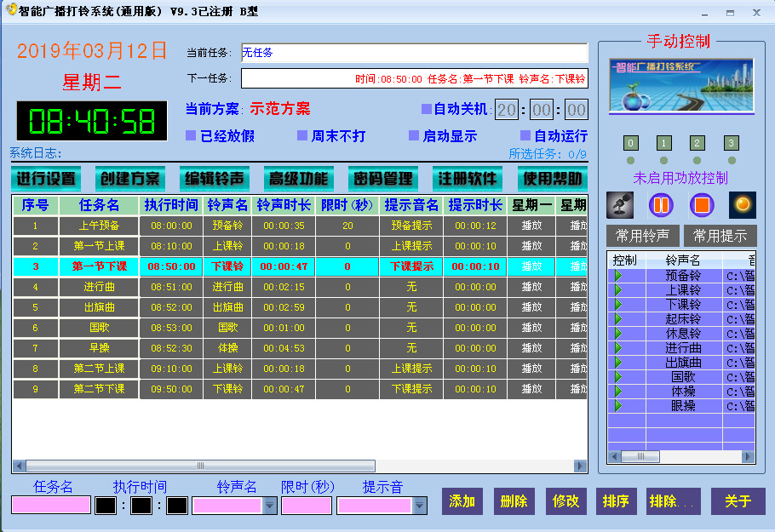Screen dimensions: 775x532
Task: Open the 高级功能 menu
Action: tap(298, 179)
